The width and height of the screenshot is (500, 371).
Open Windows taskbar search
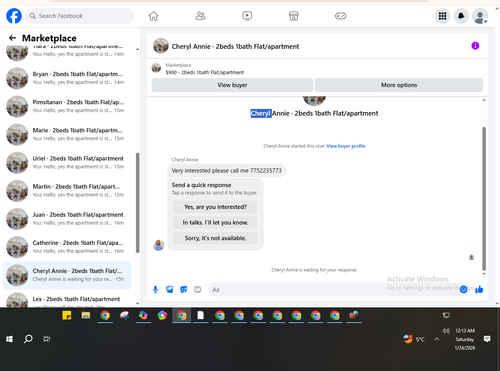[28, 339]
